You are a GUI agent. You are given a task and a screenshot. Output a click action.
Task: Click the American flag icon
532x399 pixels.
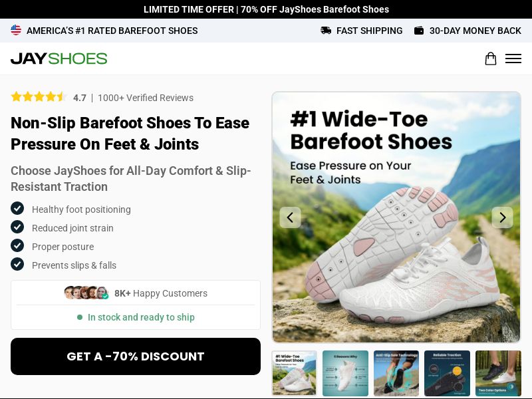[16, 30]
